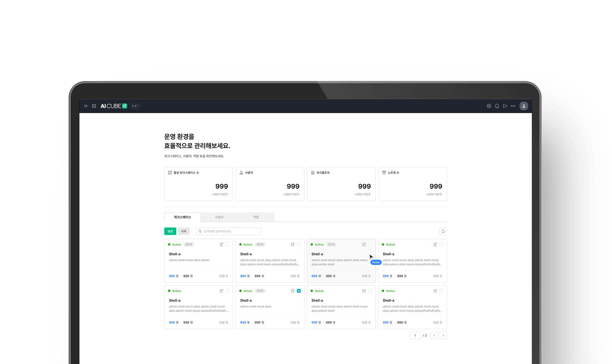Click the 워크스페이스, 사용자, 역할 등을 확인해보세요 subtitle
This screenshot has height=364, width=612.
click(194, 156)
